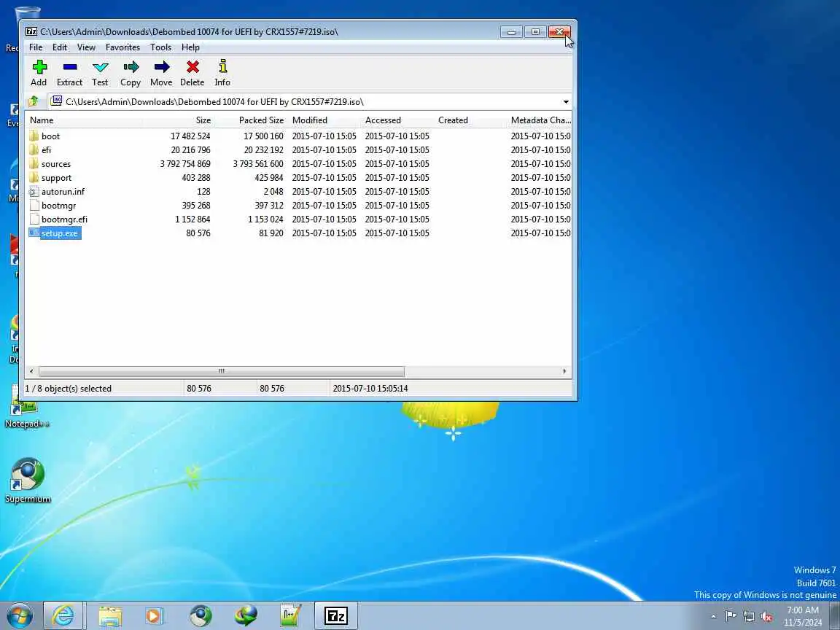
Task: Click the scroll left arrow
Action: [x=31, y=371]
